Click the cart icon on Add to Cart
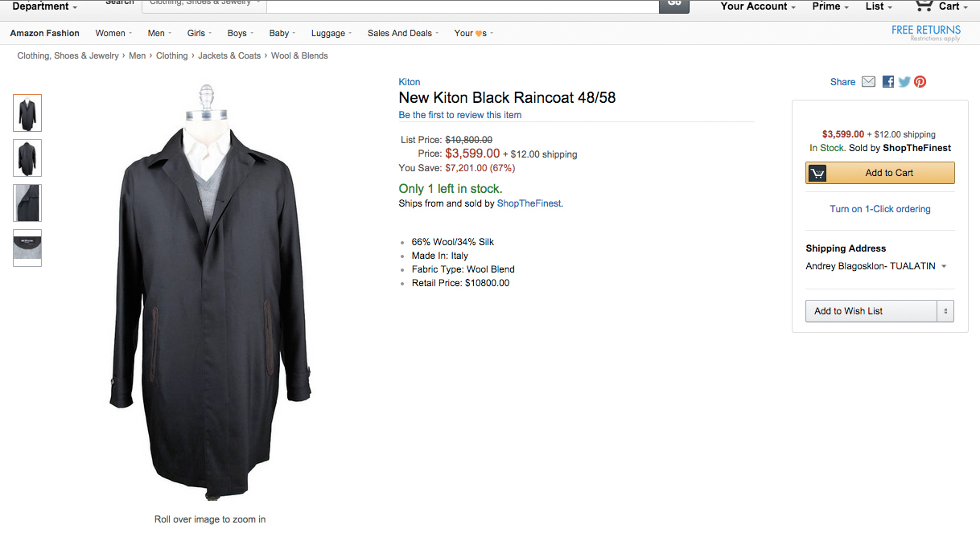Screen dimensions: 980x533 817,173
